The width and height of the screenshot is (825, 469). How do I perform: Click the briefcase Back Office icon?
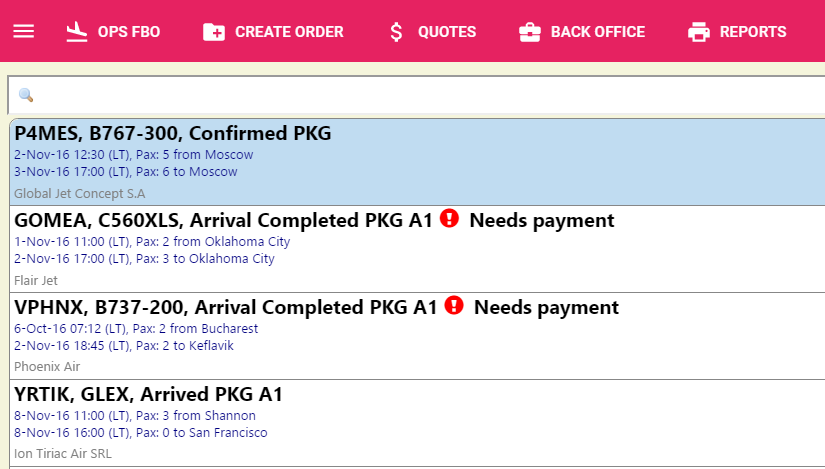[x=530, y=32]
